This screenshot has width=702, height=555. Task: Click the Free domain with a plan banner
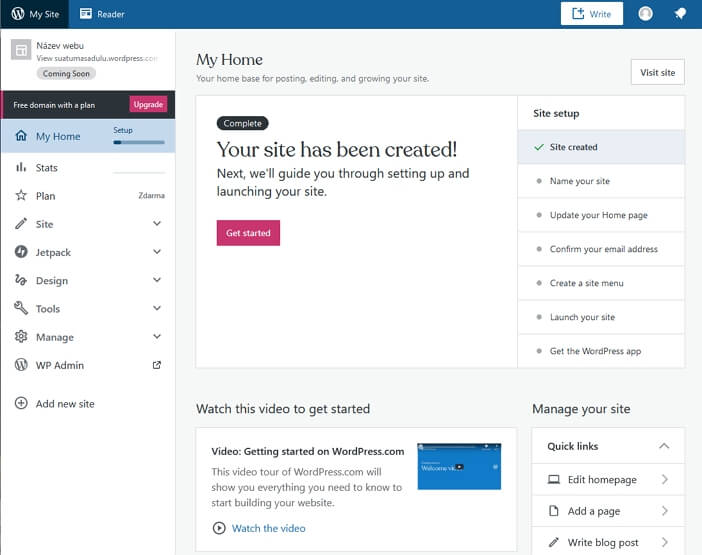click(88, 105)
